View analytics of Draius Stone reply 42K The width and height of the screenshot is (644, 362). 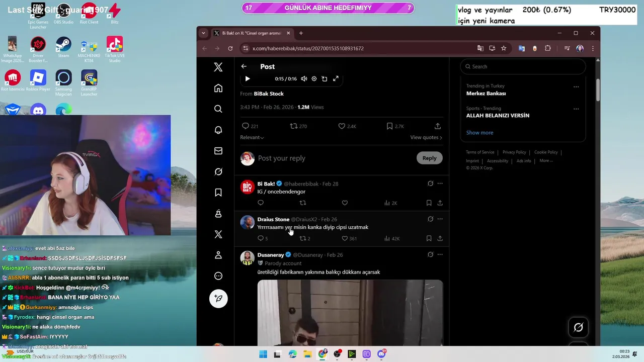[392, 238]
